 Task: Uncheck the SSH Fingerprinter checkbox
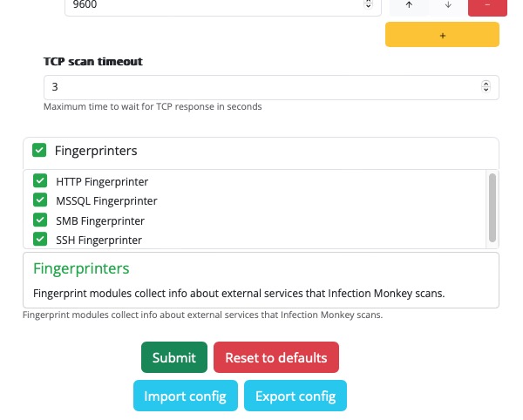[x=39, y=239]
